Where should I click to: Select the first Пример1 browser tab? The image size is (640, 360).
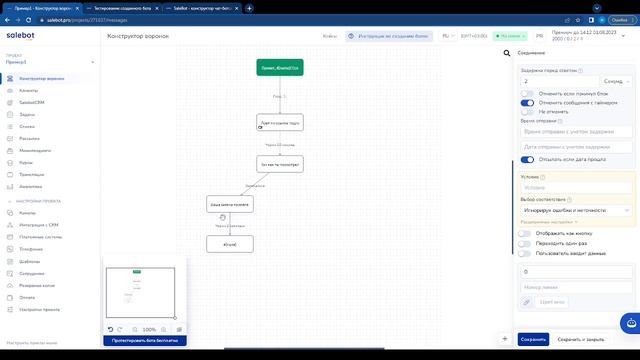[x=42, y=8]
